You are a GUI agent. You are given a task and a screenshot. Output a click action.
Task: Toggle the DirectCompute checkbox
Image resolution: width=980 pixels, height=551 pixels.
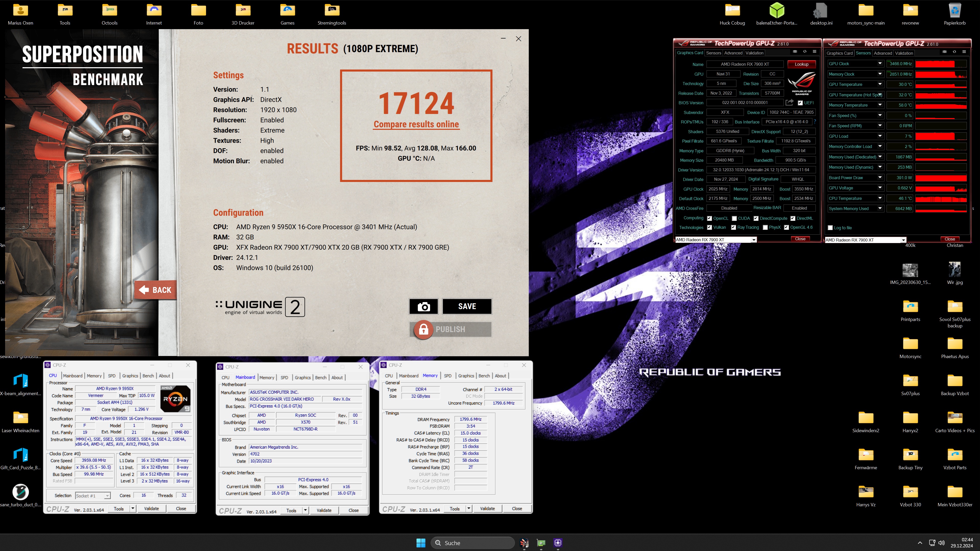[x=756, y=219]
